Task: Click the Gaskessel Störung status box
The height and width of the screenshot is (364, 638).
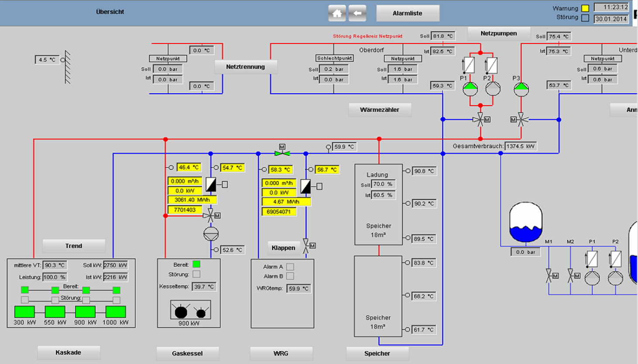Action: (196, 274)
